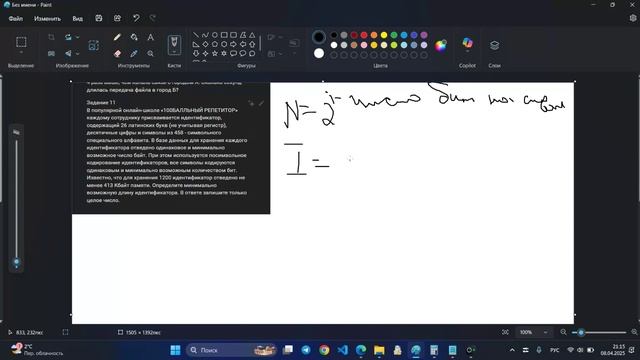
Task: Click the Undo arrow
Action: [x=136, y=18]
